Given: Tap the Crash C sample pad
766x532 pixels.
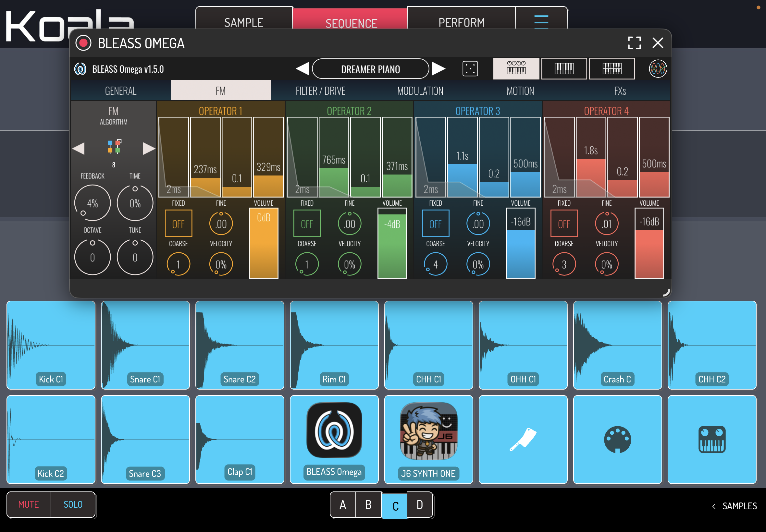Looking at the screenshot, I should pos(618,345).
